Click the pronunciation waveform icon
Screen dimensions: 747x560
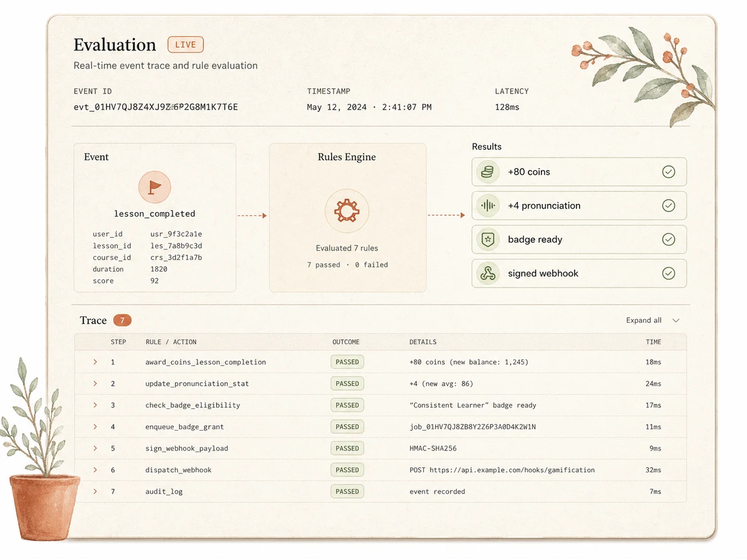tap(488, 205)
